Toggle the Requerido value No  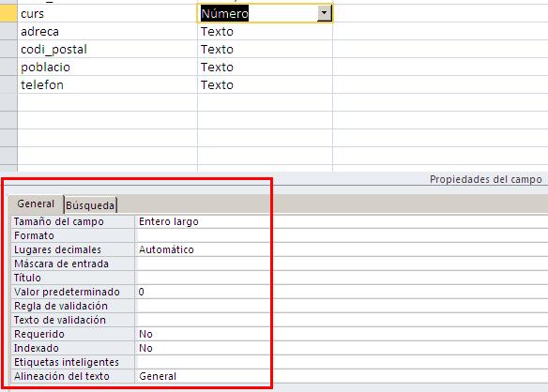click(x=342, y=334)
